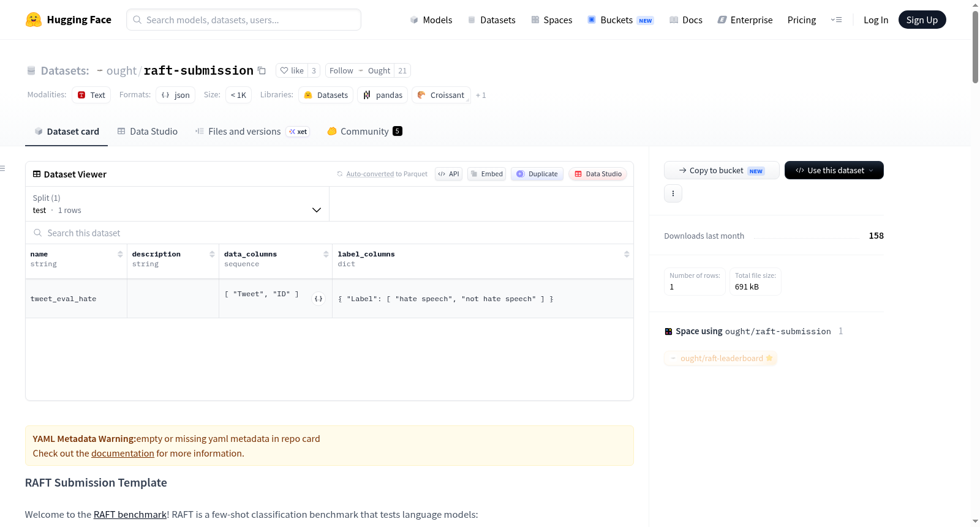Click the pandas library tag

tap(382, 95)
